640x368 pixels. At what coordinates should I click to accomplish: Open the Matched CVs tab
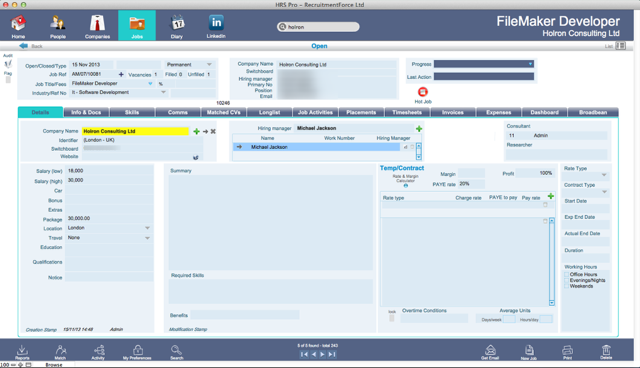(x=224, y=112)
